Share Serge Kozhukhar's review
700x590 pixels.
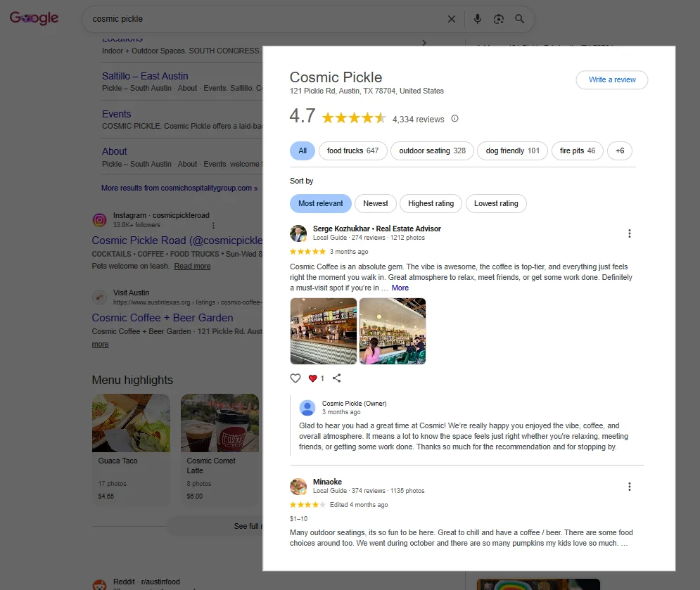(336, 378)
